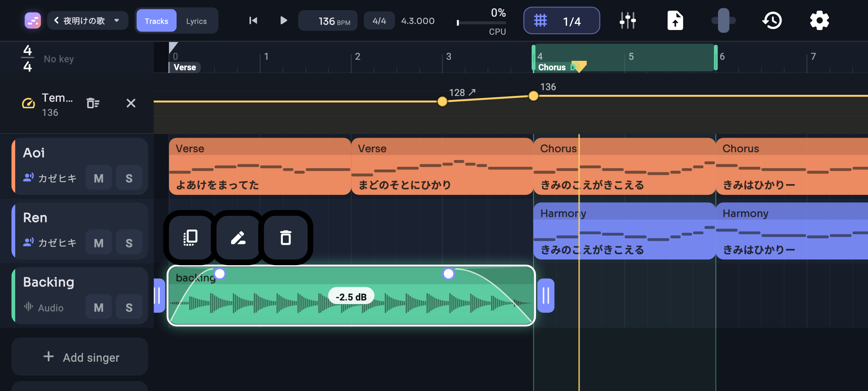Click the app logo icon
868x391 pixels.
click(33, 21)
